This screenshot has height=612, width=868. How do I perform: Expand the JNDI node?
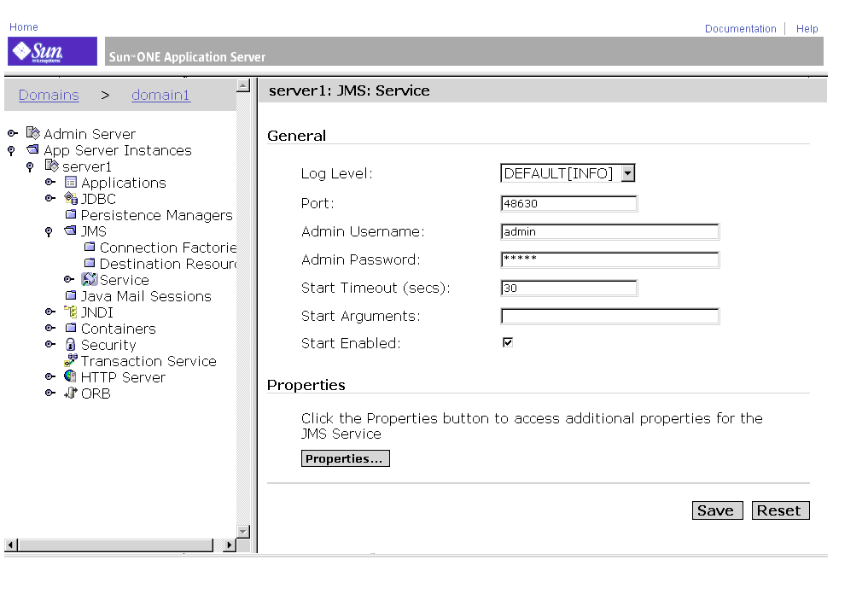point(50,312)
